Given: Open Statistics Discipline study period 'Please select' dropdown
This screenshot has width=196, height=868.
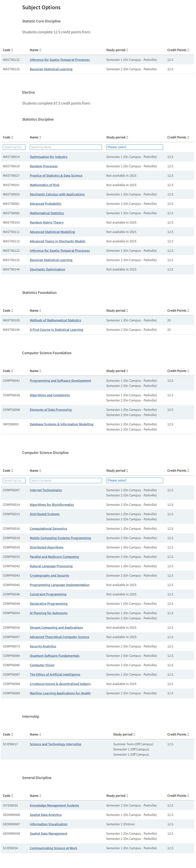Looking at the screenshot, I should pos(134,147).
